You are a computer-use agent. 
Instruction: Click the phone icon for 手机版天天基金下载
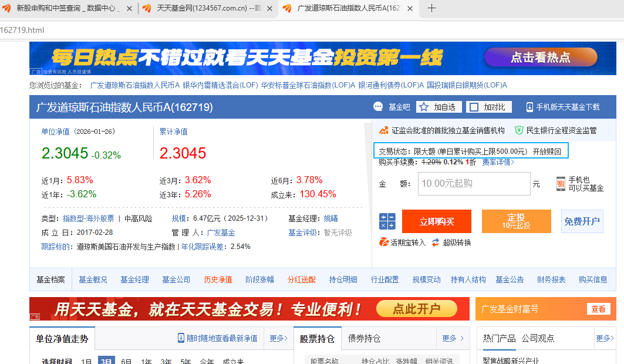tap(529, 107)
